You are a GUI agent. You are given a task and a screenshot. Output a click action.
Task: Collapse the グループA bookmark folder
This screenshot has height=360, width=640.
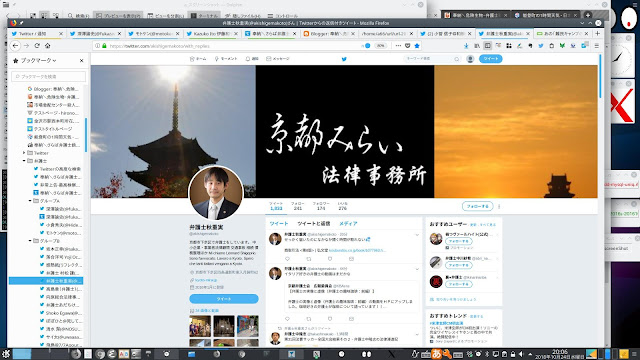point(30,201)
